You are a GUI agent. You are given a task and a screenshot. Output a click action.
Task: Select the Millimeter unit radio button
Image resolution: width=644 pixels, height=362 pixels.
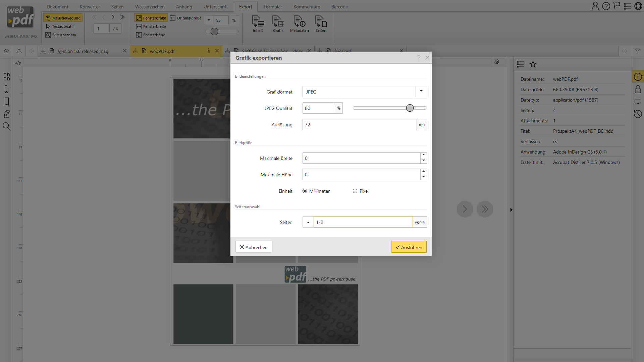305,191
